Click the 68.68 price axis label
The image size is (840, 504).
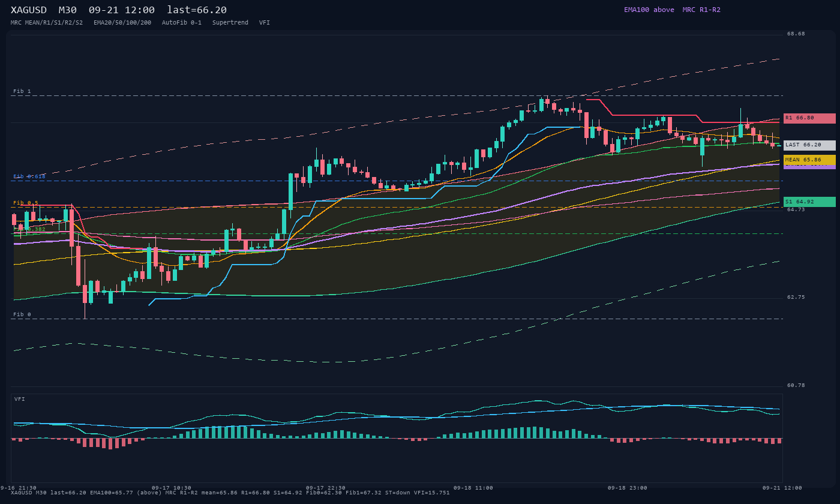796,34
